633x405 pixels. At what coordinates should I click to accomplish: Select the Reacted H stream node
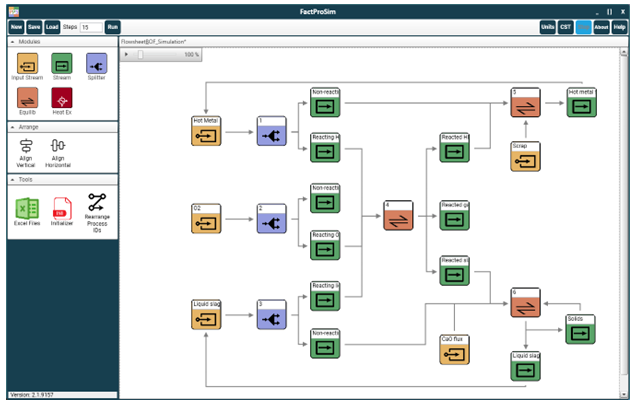454,147
